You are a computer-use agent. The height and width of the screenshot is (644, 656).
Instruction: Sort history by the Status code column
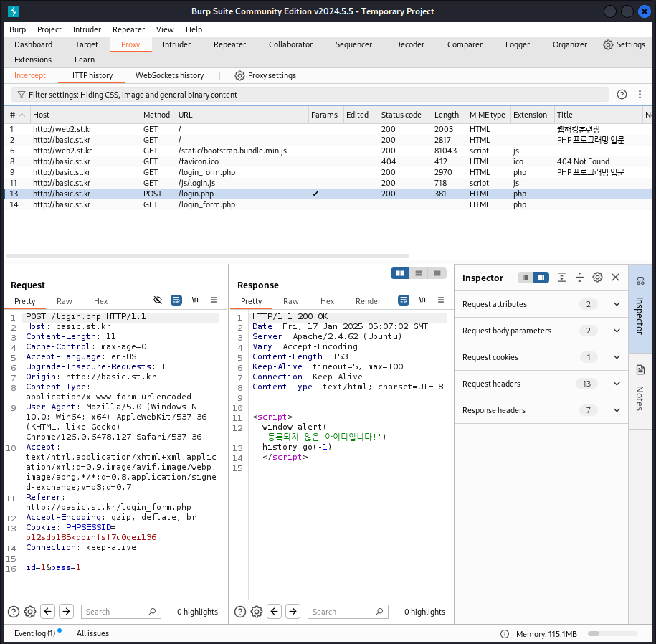(x=404, y=115)
